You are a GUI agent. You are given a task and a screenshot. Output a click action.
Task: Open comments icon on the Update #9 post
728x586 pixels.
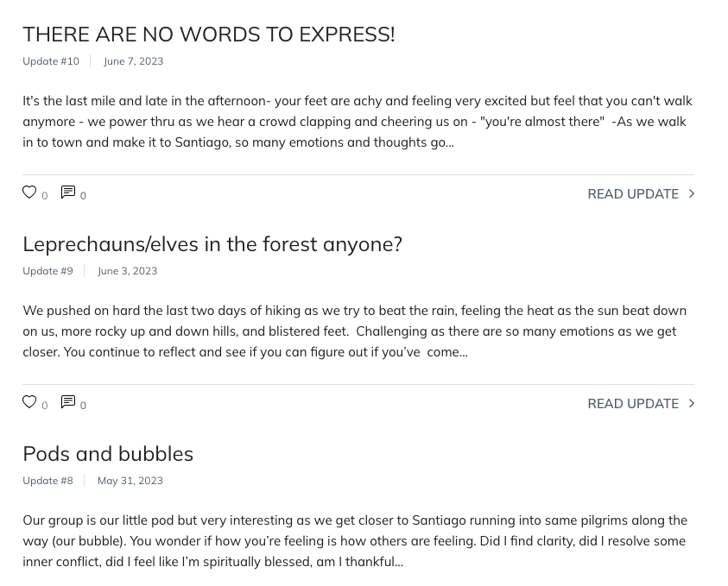[67, 402]
